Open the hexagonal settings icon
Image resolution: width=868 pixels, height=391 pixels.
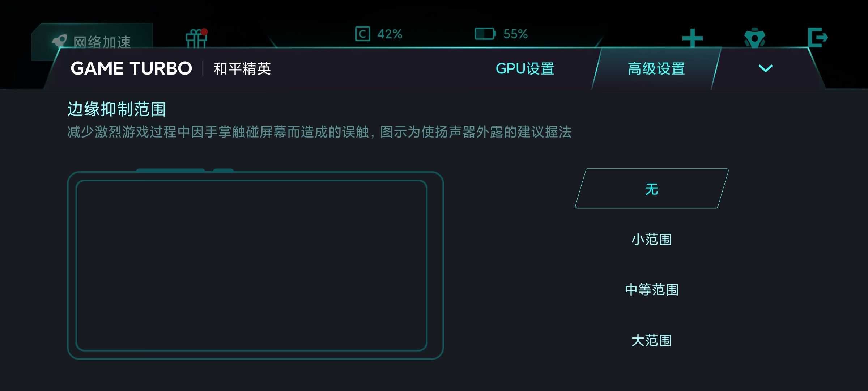[x=754, y=38]
